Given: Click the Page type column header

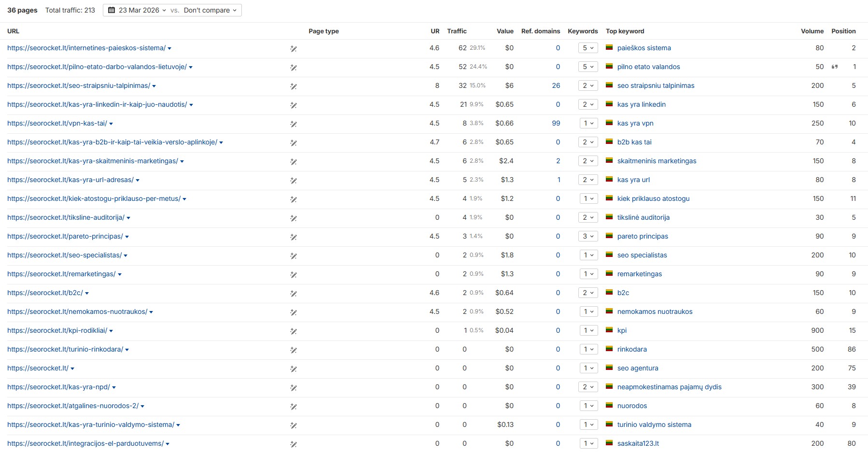Looking at the screenshot, I should pyautogui.click(x=323, y=31).
